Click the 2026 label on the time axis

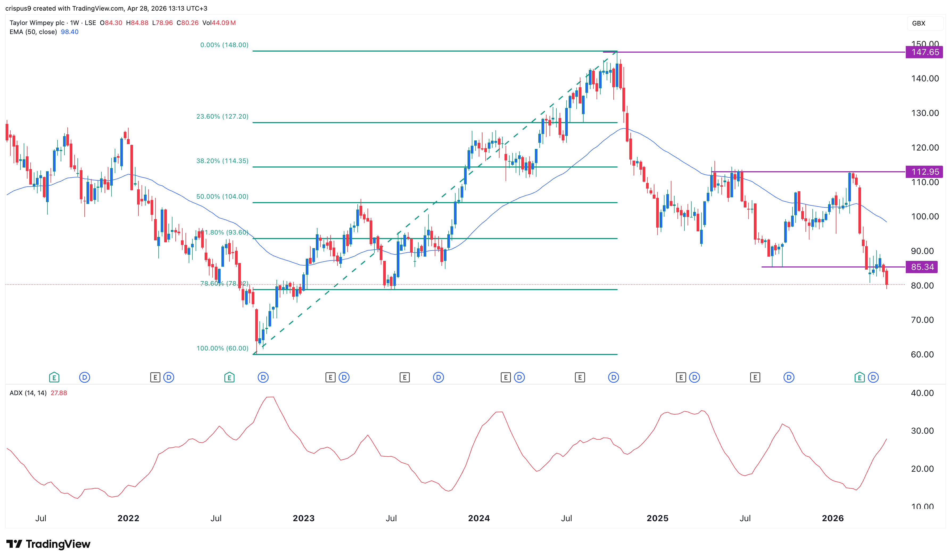point(832,518)
